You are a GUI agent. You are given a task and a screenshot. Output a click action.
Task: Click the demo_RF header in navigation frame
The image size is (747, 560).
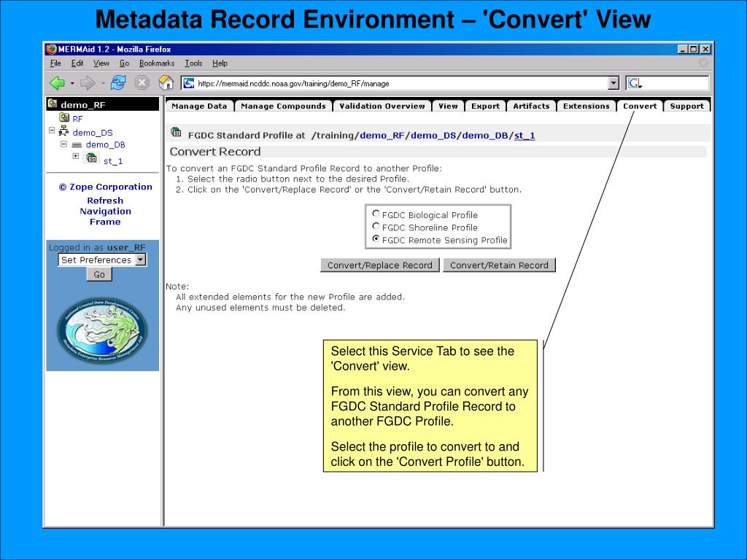point(102,104)
